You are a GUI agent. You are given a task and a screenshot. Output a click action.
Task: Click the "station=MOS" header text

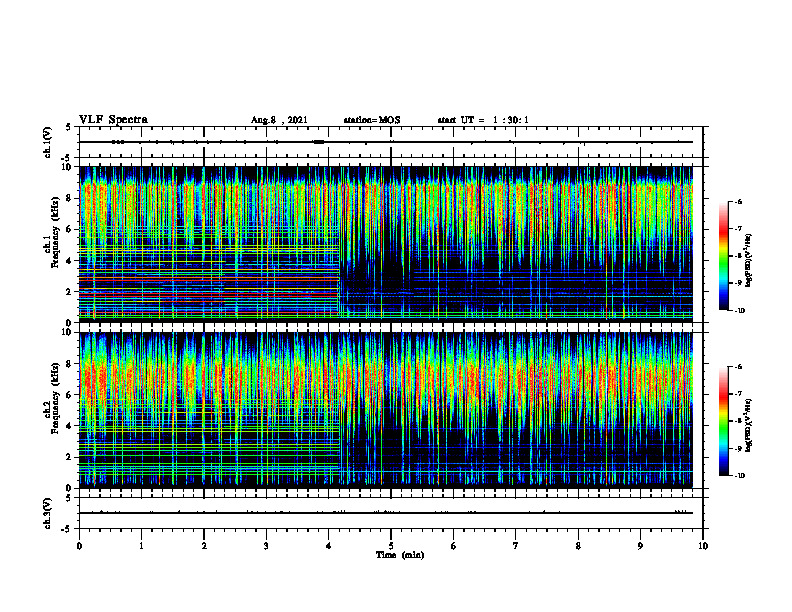[372, 120]
